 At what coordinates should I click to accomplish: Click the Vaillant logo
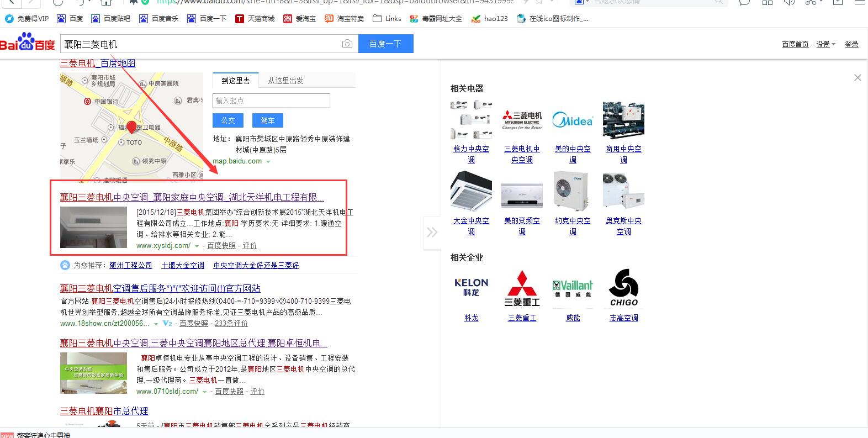click(x=573, y=288)
